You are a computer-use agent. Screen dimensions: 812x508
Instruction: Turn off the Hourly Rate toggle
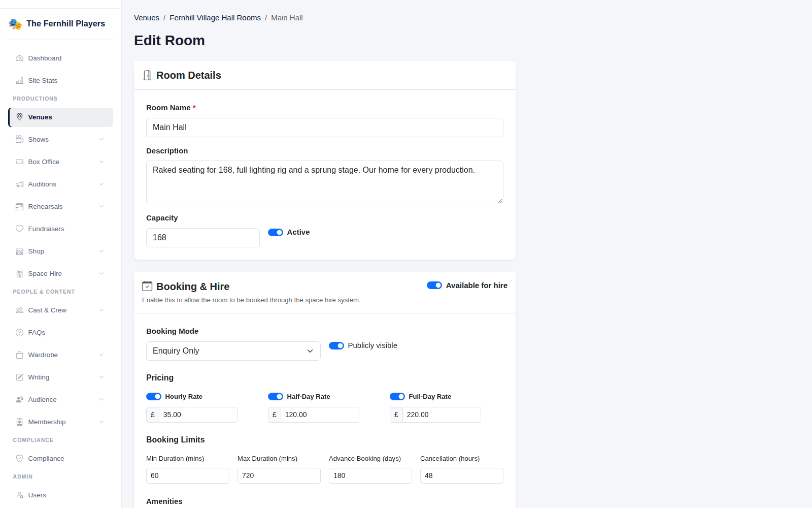[x=154, y=396]
